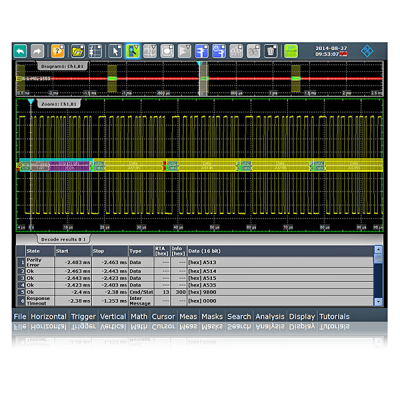This screenshot has height=400, width=400.
Task: Click the Response Timeout state cell
Action: (x=40, y=301)
